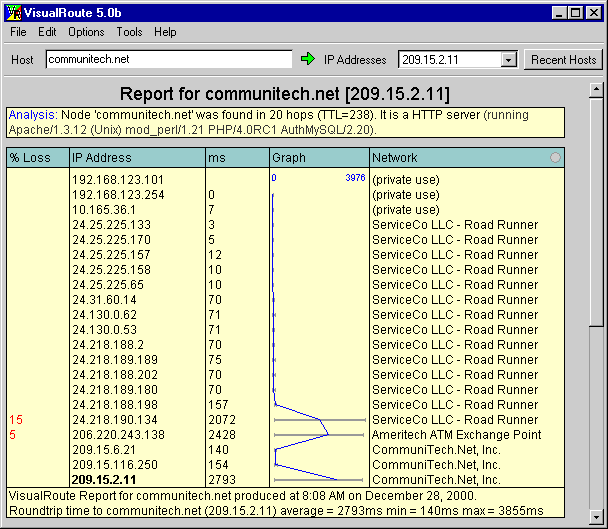Select IP address 24.218.188.198
608x529 pixels.
115,405
